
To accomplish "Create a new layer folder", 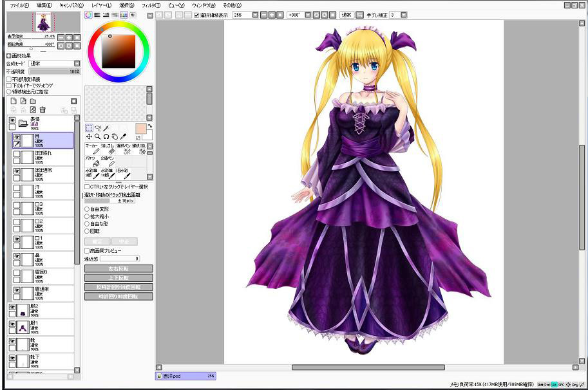I will coord(33,101).
